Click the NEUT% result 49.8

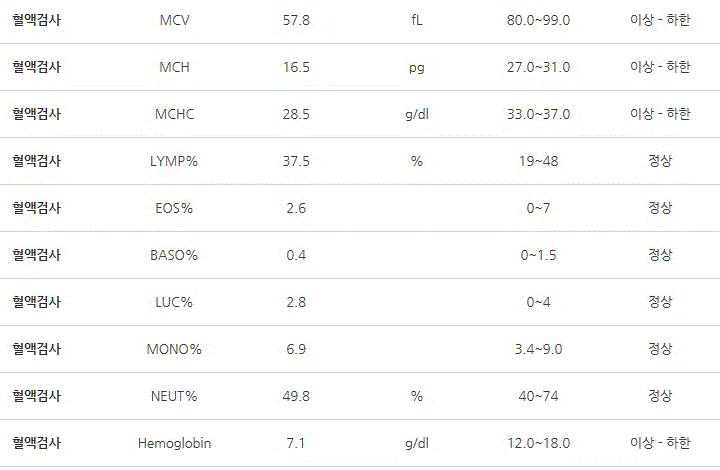pos(296,396)
